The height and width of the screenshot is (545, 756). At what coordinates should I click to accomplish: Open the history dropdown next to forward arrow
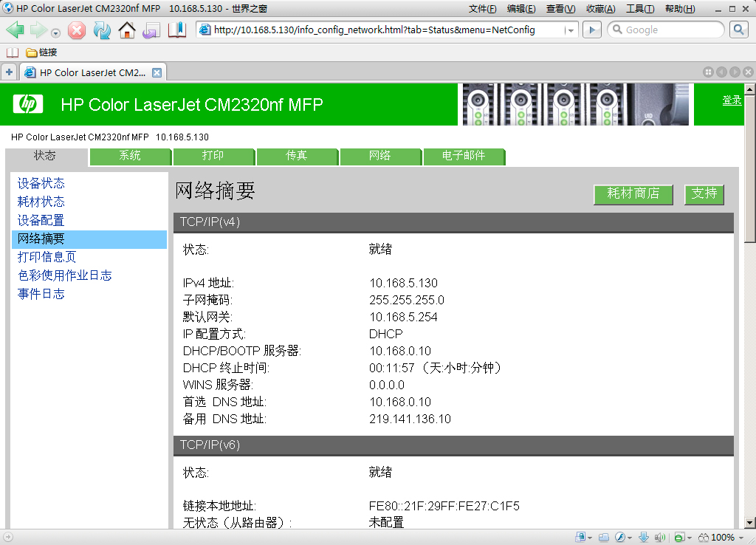pos(56,32)
